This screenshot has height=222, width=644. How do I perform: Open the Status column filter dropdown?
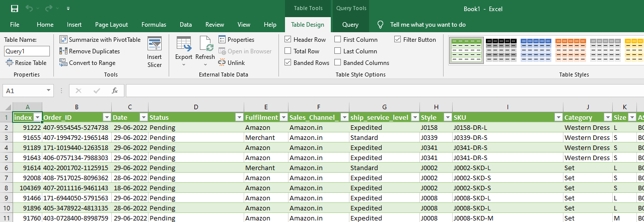tap(239, 117)
